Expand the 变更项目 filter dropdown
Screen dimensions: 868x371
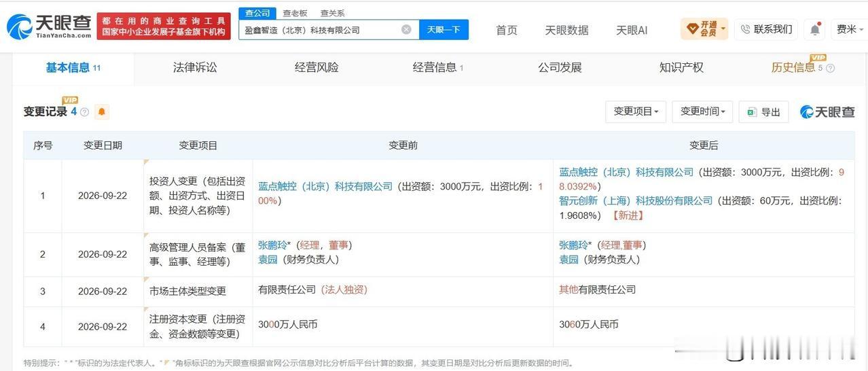636,111
